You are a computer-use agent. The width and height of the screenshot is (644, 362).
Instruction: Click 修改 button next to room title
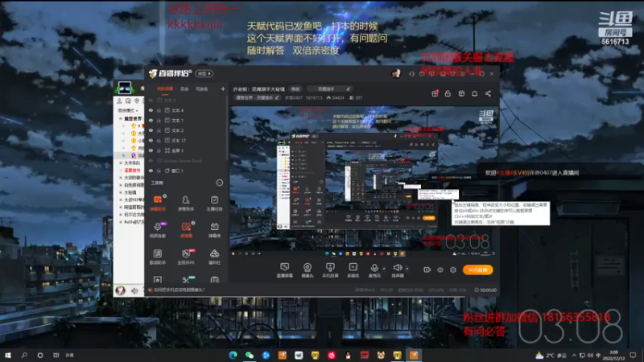pyautogui.click(x=295, y=88)
